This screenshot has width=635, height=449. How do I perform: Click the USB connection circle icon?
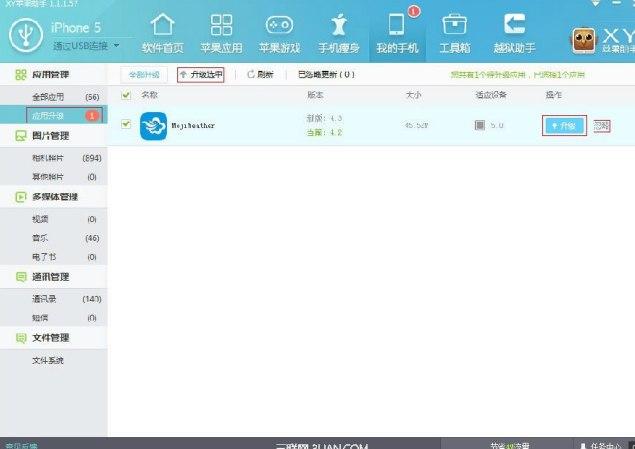point(26,35)
